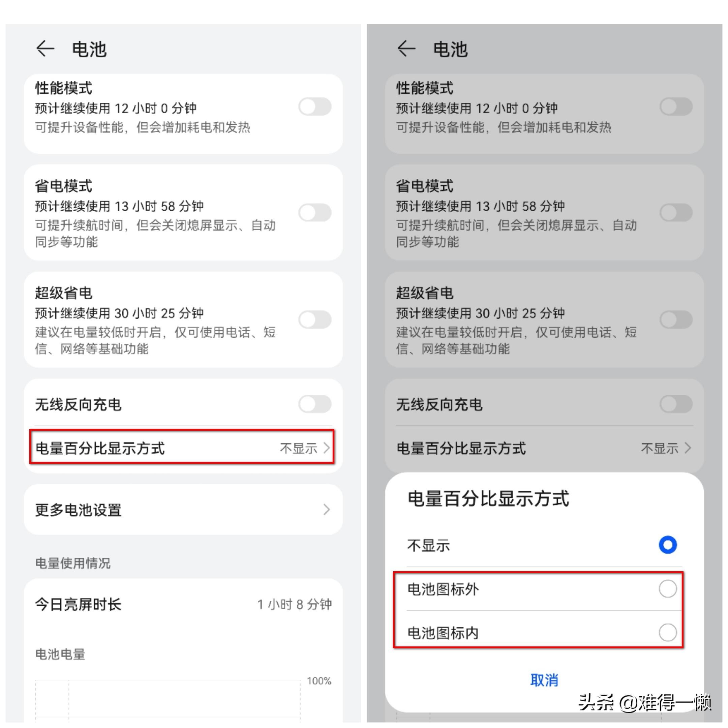
Task: Select 不显示 radio button in dialog
Action: (x=668, y=545)
